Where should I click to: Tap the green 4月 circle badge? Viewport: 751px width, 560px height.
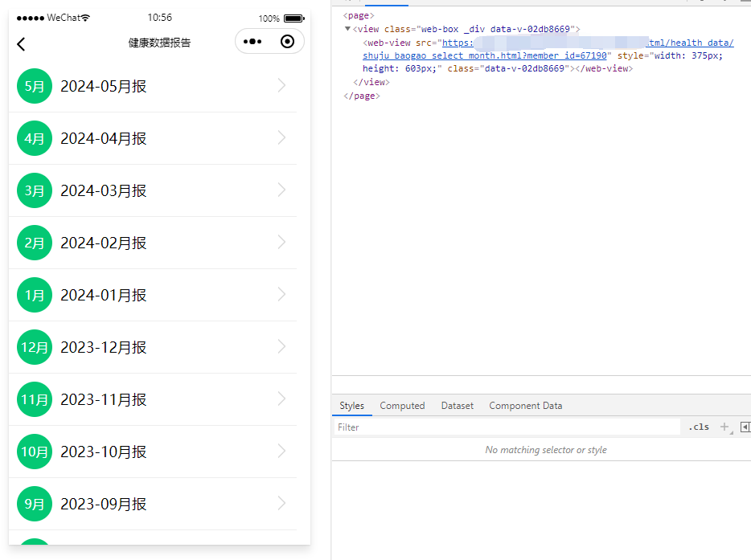coord(35,138)
